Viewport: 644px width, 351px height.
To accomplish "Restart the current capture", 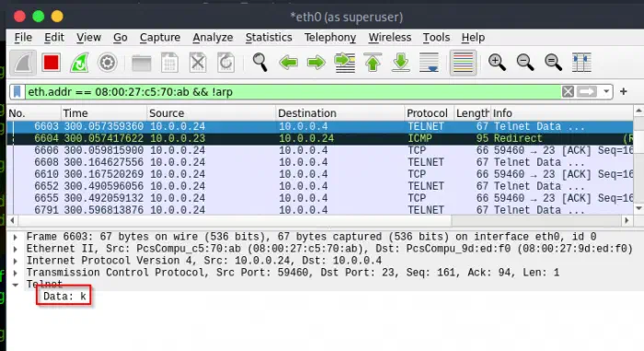I will [x=79, y=63].
